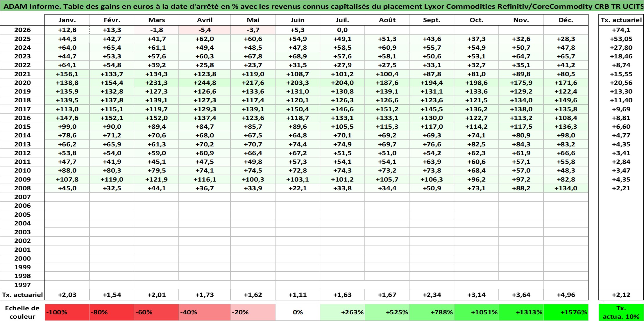The image size is (644, 321).
Task: Select the +134,0 cell for Déc. 2008
Action: pos(566,188)
